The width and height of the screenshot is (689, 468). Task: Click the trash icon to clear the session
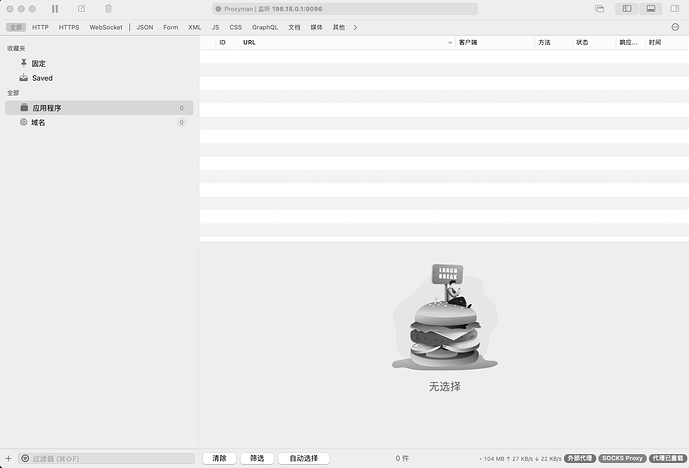pos(109,9)
